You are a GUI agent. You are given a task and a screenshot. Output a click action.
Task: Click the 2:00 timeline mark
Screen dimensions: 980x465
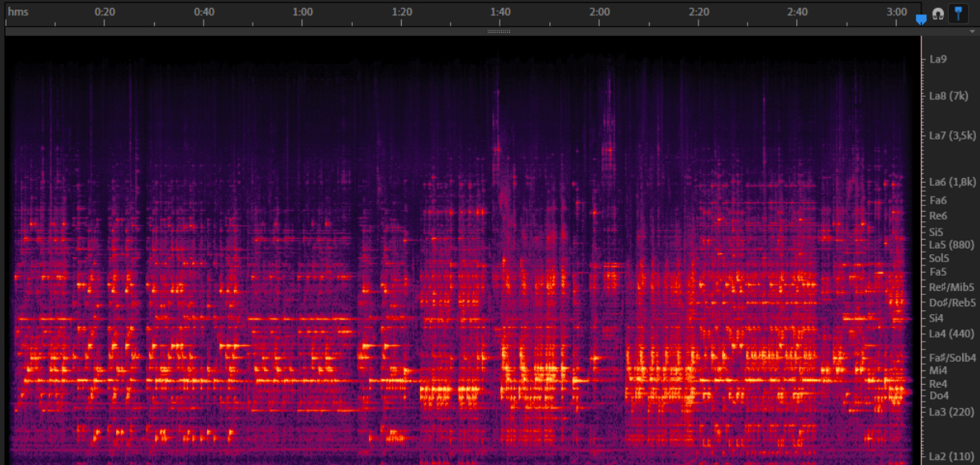tap(599, 13)
